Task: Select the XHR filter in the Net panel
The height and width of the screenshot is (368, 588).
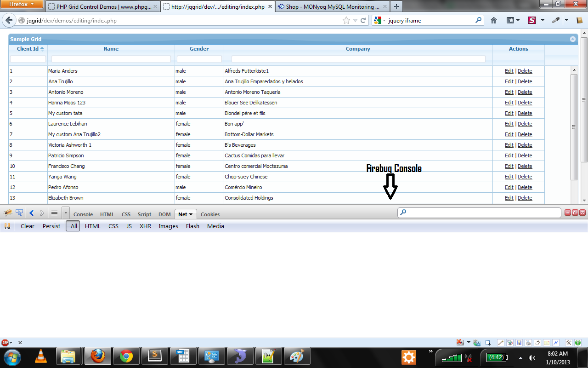Action: pos(145,226)
